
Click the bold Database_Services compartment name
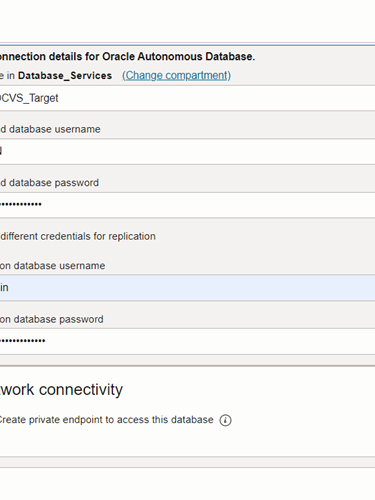[65, 76]
